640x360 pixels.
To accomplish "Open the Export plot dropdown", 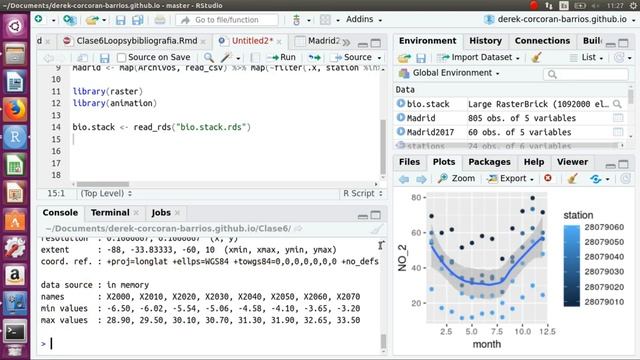I will (511, 179).
